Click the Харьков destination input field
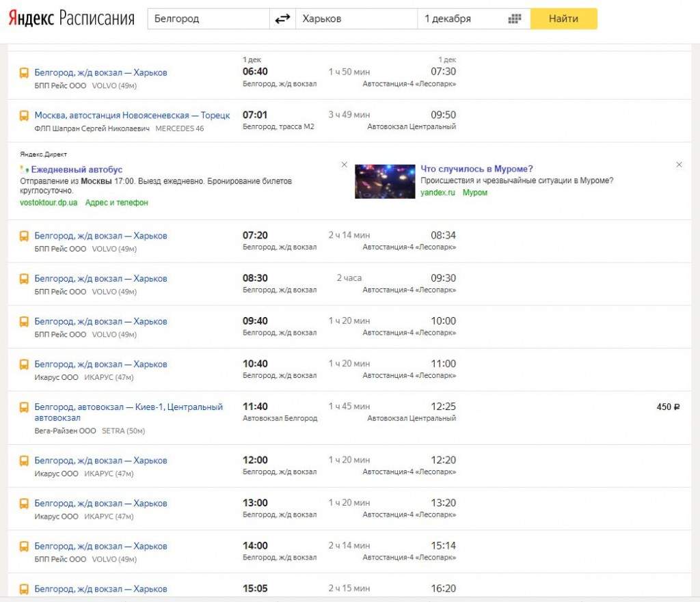 click(x=355, y=19)
